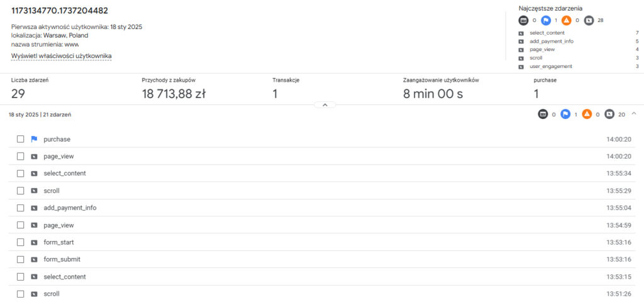Screen dimensions: 644x302
Task: Open the Wyświetl właściwości użytkownika link
Action: pyautogui.click(x=61, y=56)
